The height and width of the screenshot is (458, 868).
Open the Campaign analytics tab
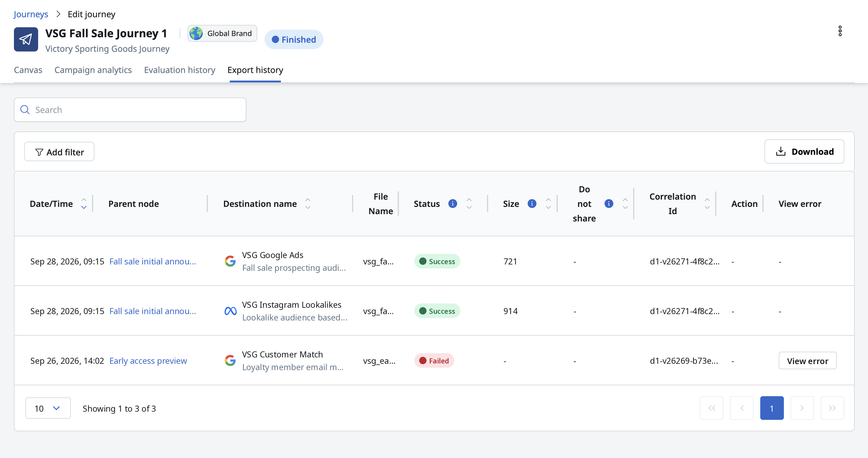[x=93, y=70]
